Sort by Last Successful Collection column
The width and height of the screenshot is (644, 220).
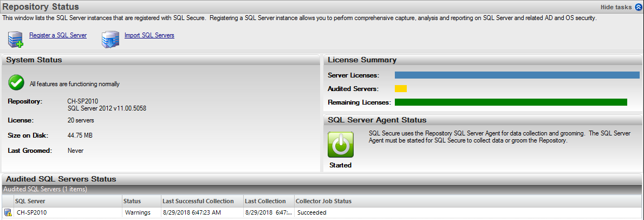click(x=198, y=201)
